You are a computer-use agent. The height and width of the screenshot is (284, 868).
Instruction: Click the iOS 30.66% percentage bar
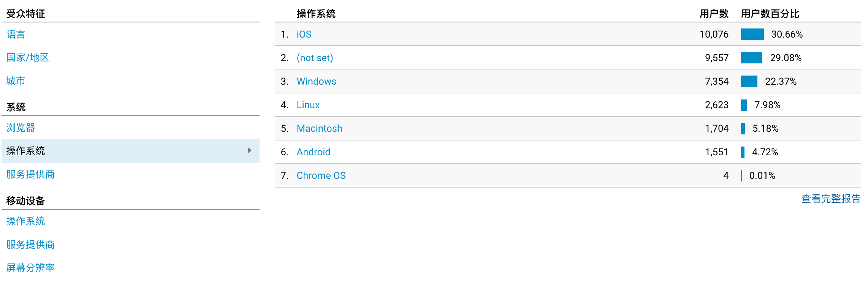[x=752, y=34]
